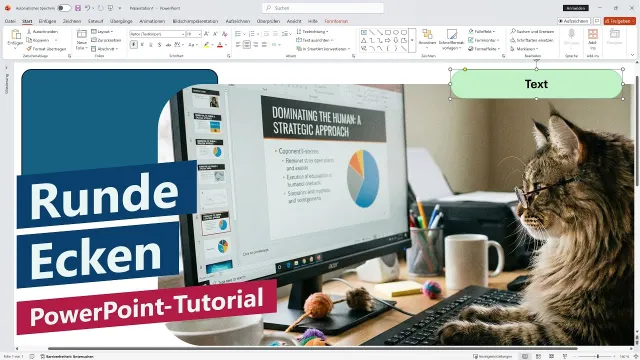
Task: Undo the last action
Action: (x=87, y=8)
